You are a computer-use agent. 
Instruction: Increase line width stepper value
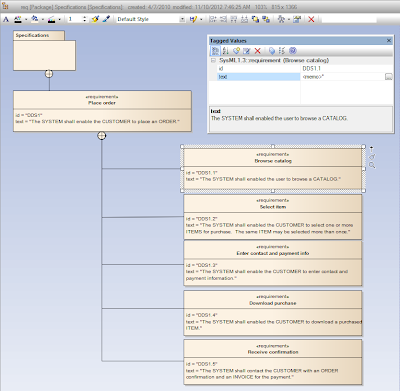pyautogui.click(x=84, y=18)
